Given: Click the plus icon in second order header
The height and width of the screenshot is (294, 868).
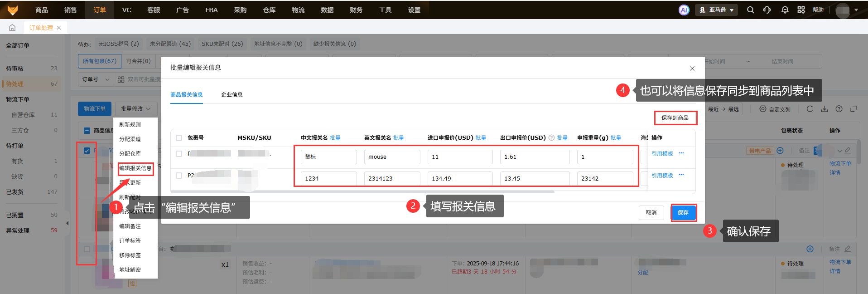Looking at the screenshot, I should pyautogui.click(x=810, y=249).
